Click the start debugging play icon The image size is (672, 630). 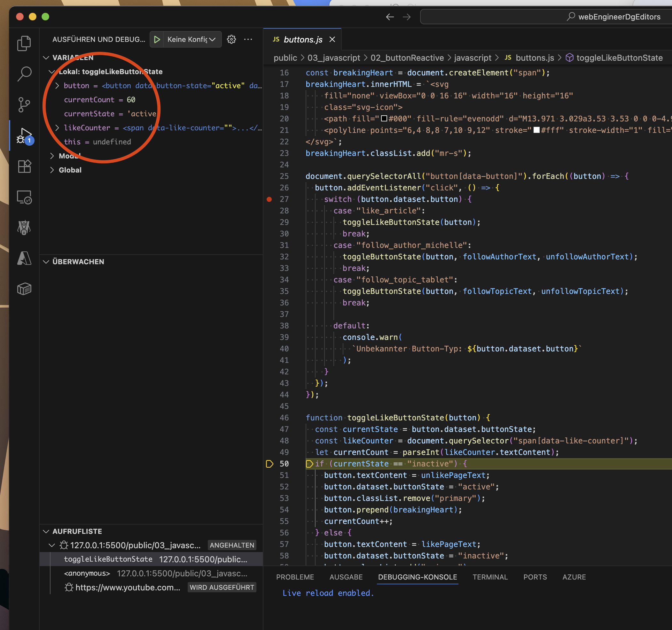point(157,40)
